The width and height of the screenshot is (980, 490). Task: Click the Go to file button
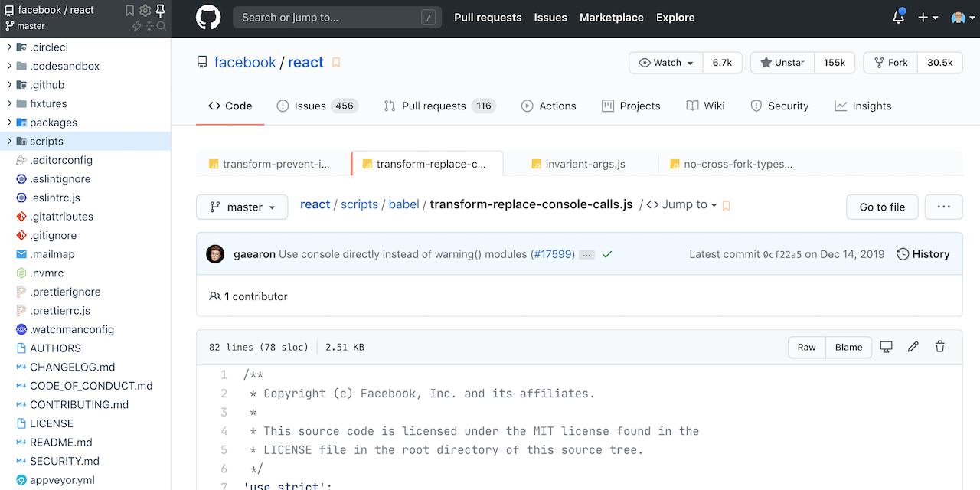point(882,207)
